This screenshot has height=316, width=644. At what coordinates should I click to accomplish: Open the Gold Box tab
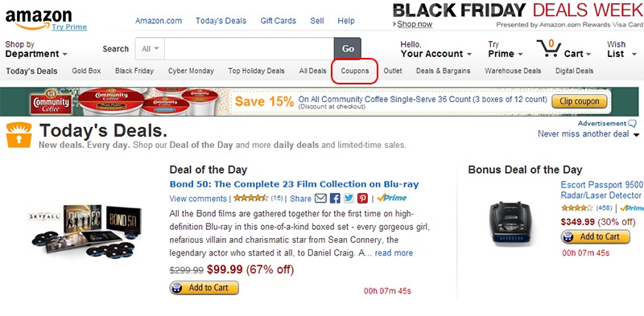(86, 71)
